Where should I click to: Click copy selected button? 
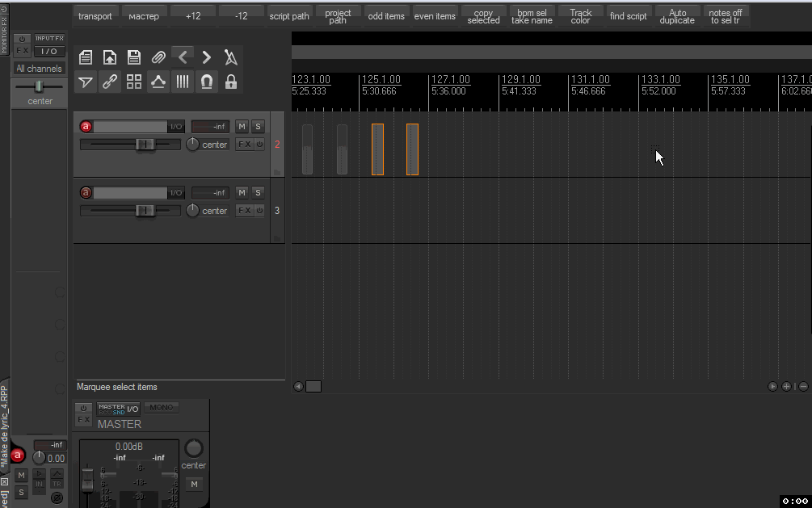click(484, 16)
